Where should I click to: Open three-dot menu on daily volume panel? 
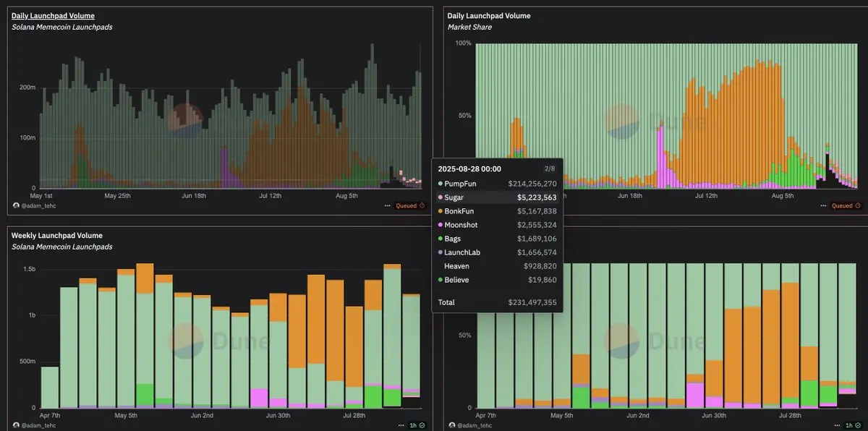(x=388, y=205)
